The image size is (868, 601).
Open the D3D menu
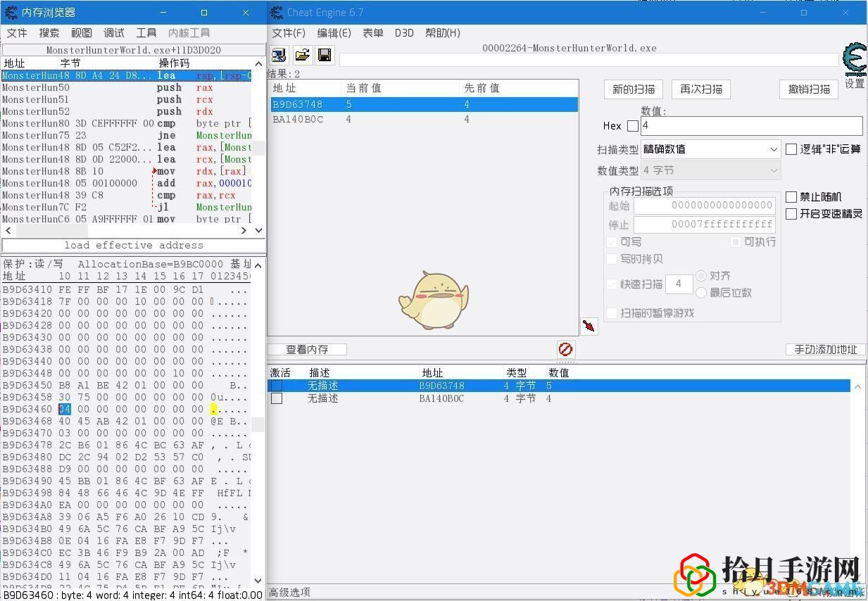(404, 33)
